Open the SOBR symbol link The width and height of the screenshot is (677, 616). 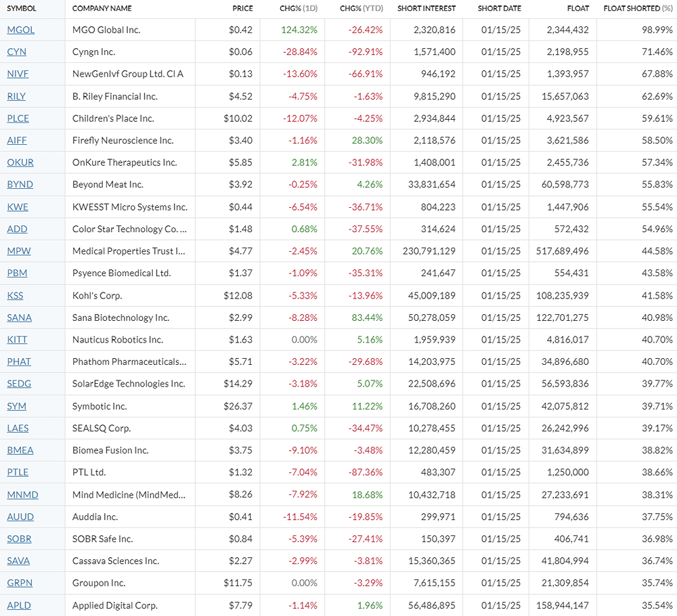[x=20, y=539]
